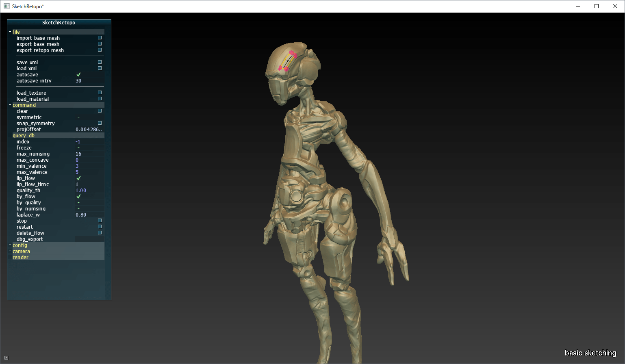The height and width of the screenshot is (364, 625).
Task: Click the load_material button icon
Action: (x=100, y=98)
